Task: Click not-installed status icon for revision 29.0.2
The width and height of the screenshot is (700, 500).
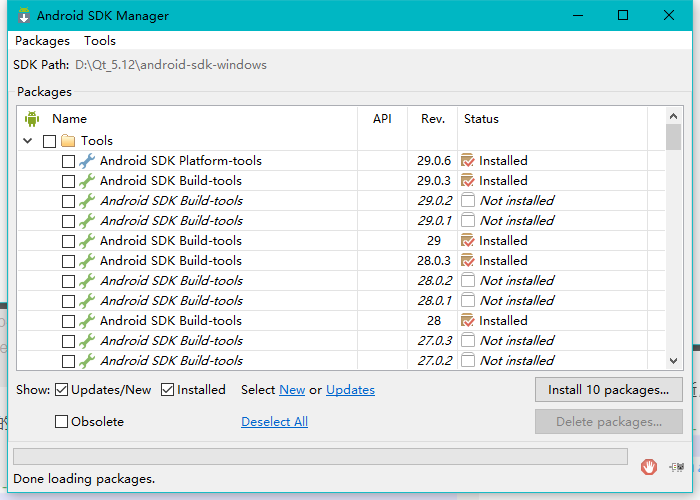Action: coord(467,200)
